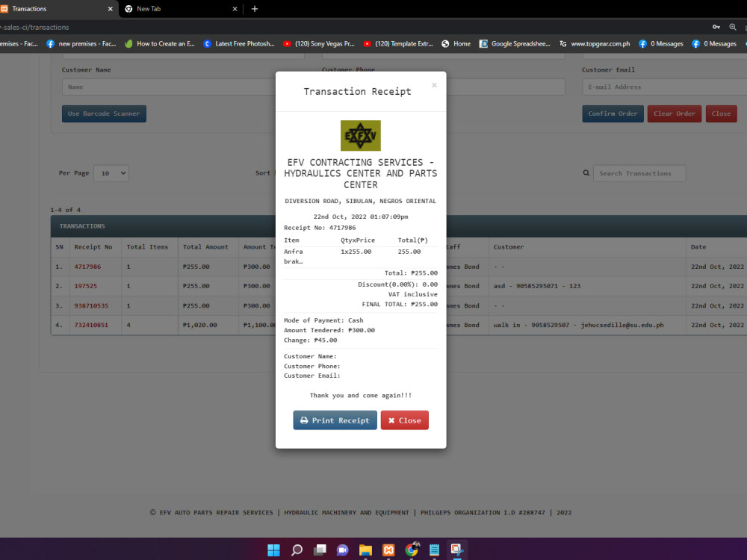The height and width of the screenshot is (560, 747).
Task: Click the 'Customer' column header
Action: pyautogui.click(x=508, y=247)
